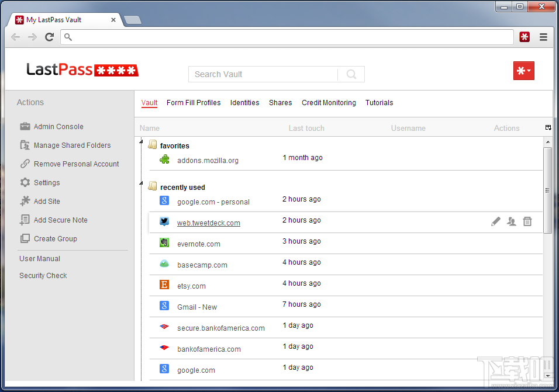
Task: Edit the web.tweetdeck.com entry with pencil icon
Action: pos(495,221)
